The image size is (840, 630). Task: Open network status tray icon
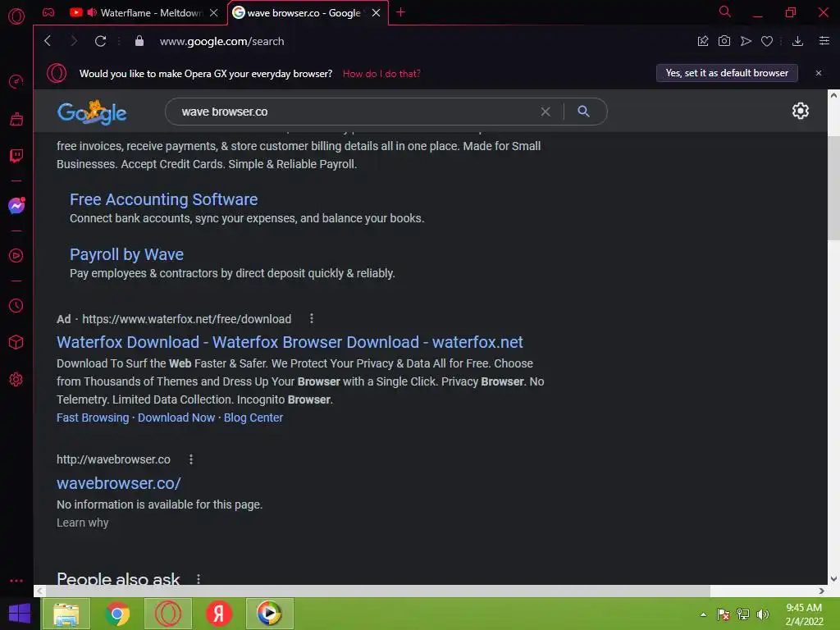743,614
